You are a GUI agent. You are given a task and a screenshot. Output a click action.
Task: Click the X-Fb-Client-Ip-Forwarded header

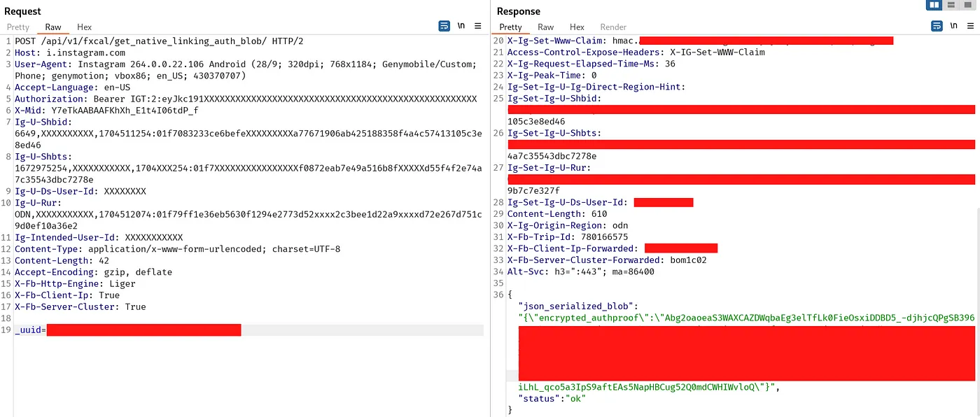coord(612,248)
